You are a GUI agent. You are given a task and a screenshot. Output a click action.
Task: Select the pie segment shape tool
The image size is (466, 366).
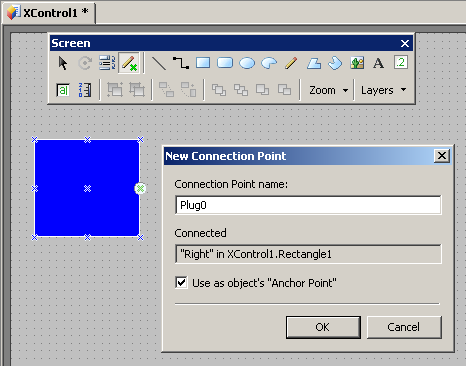[x=269, y=63]
